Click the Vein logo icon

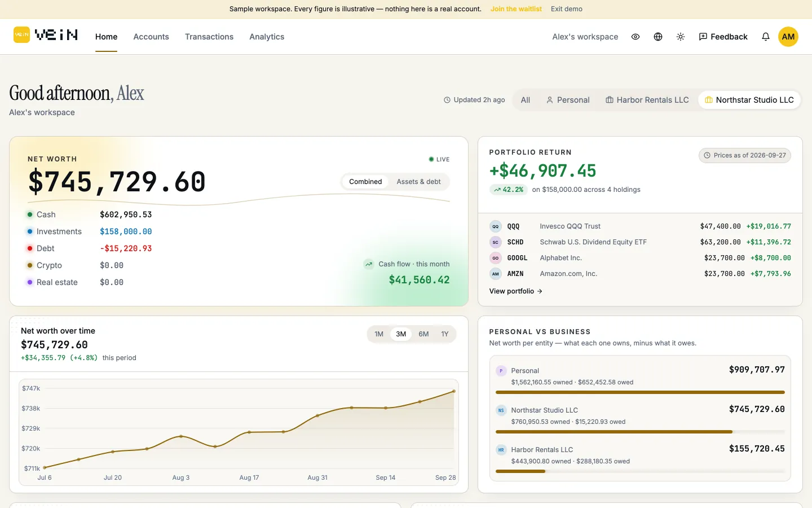click(x=21, y=35)
